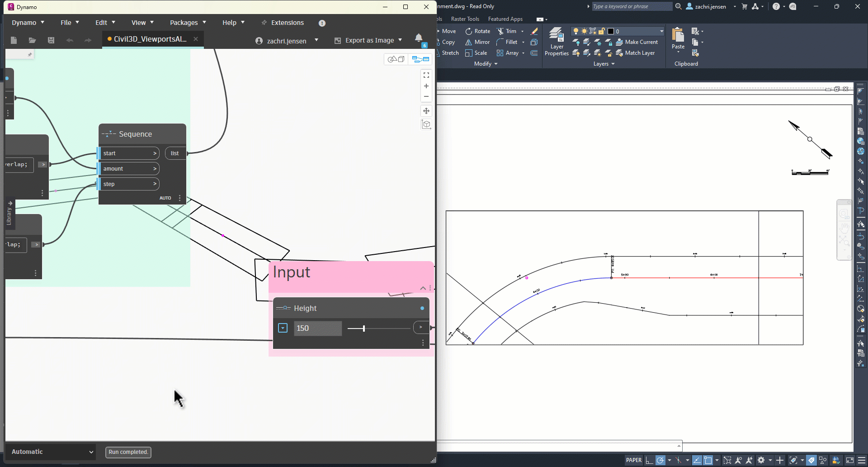Open the layer selector dropdown showing 0
Screen dimensions: 868x467
point(661,31)
